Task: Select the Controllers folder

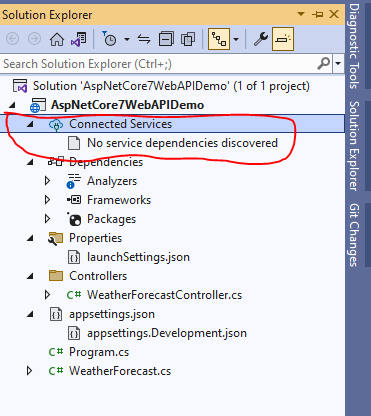Action: [98, 276]
